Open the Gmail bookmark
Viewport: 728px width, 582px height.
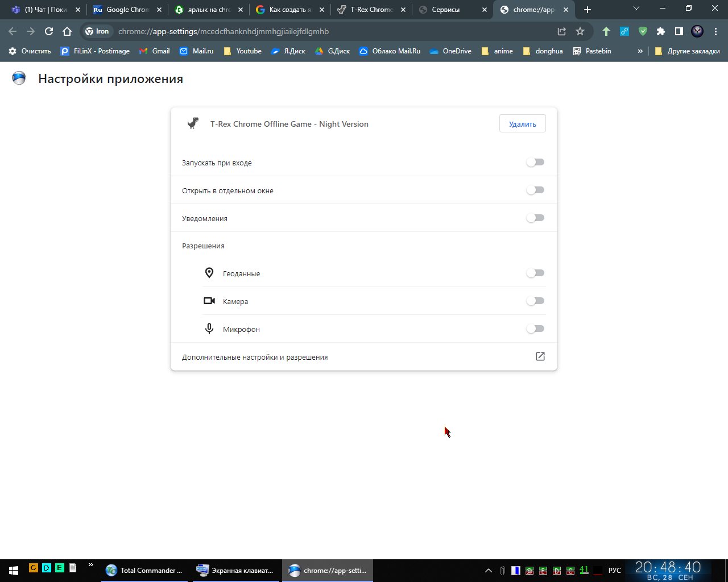155,51
